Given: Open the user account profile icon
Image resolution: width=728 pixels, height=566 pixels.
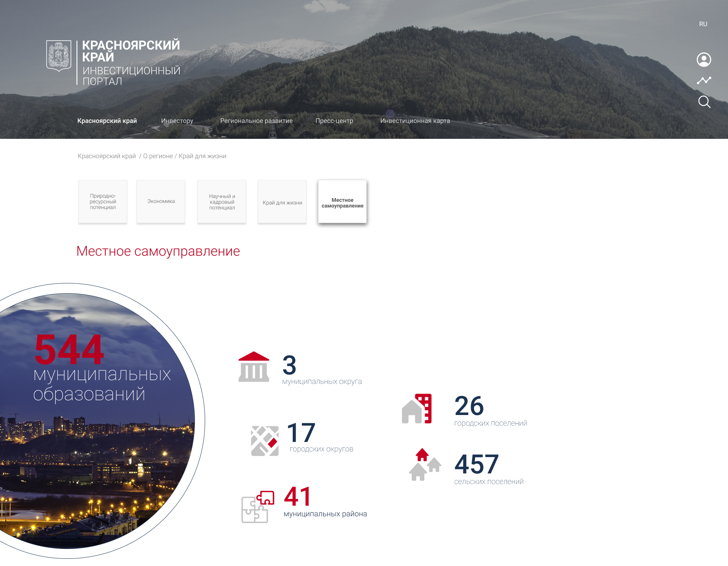Looking at the screenshot, I should (x=704, y=60).
